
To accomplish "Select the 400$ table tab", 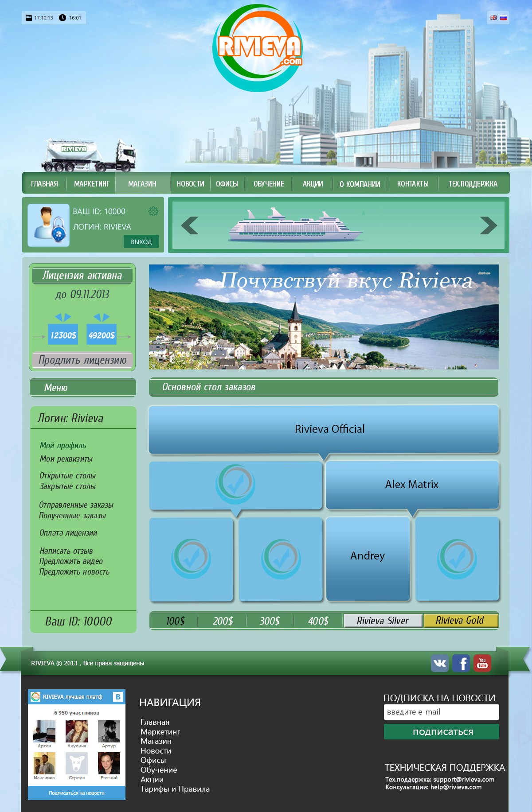I will click(x=318, y=621).
